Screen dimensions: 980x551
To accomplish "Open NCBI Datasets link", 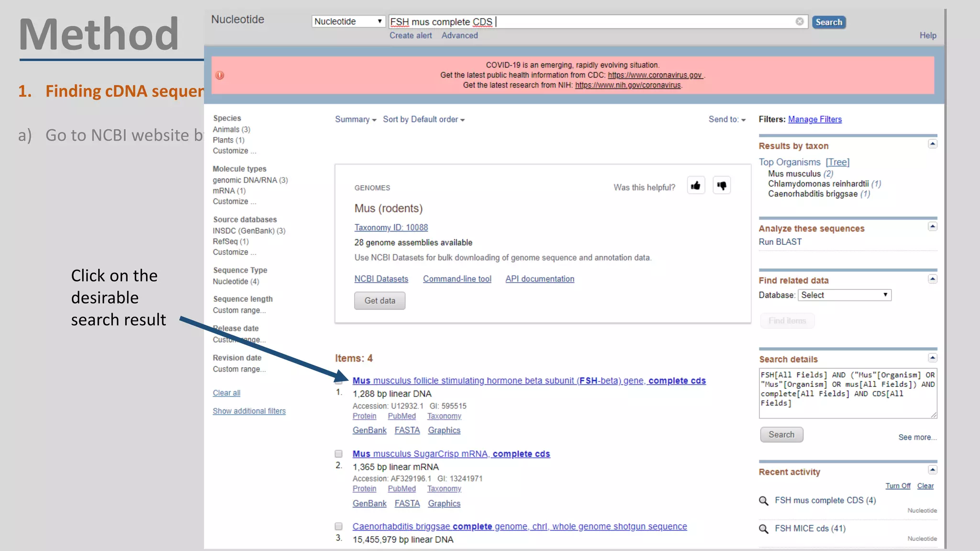I will pyautogui.click(x=381, y=279).
